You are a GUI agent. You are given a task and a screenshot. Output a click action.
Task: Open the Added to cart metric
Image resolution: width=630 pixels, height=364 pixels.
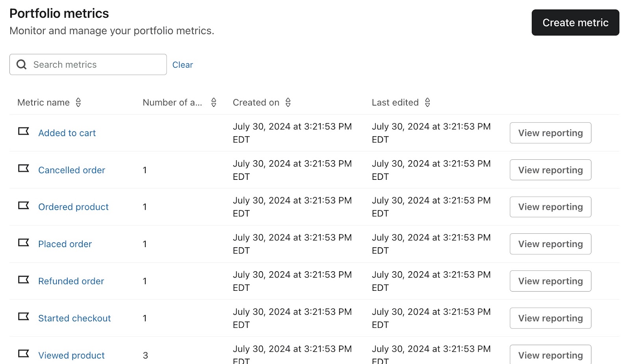pos(67,133)
